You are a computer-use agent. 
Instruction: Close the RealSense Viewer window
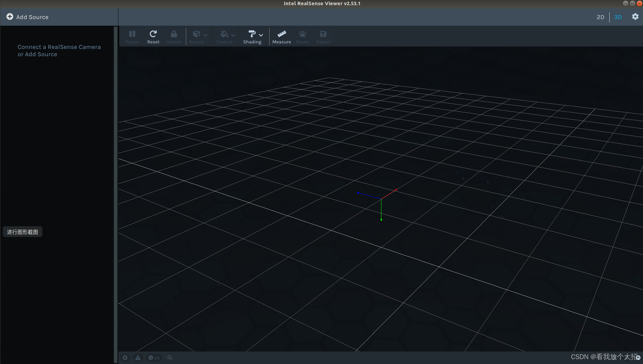click(x=639, y=3)
